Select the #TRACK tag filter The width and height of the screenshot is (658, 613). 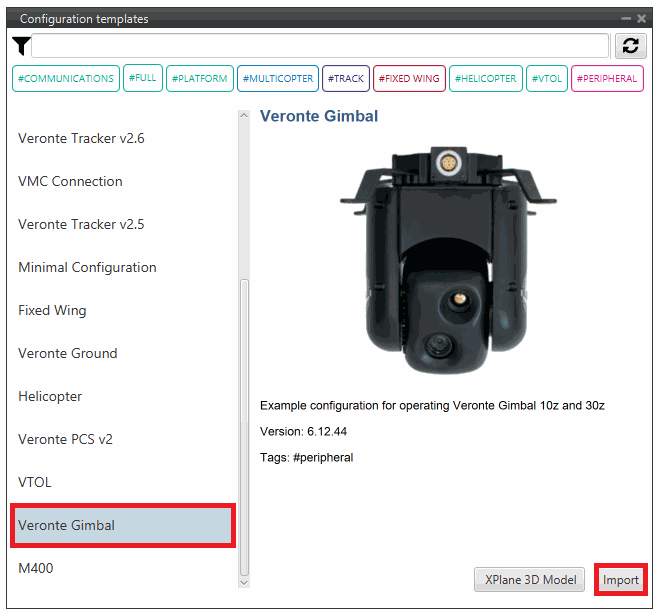pyautogui.click(x=346, y=79)
